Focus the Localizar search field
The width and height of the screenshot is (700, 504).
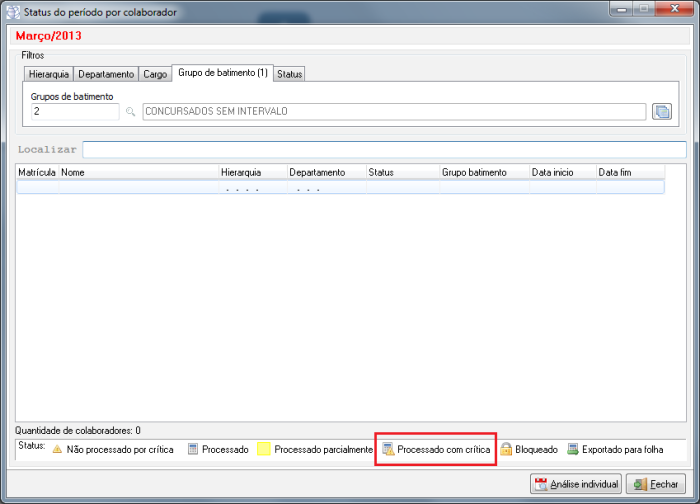pos(384,149)
